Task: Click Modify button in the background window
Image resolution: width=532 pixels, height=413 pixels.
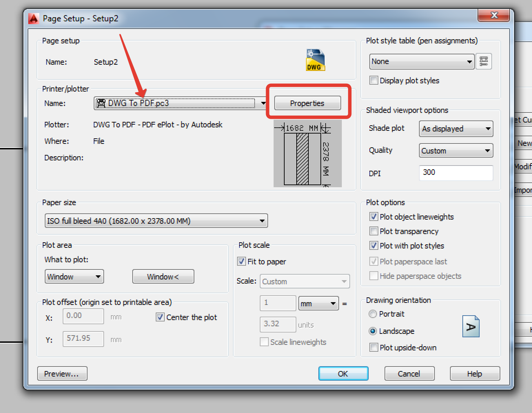Action: click(523, 167)
